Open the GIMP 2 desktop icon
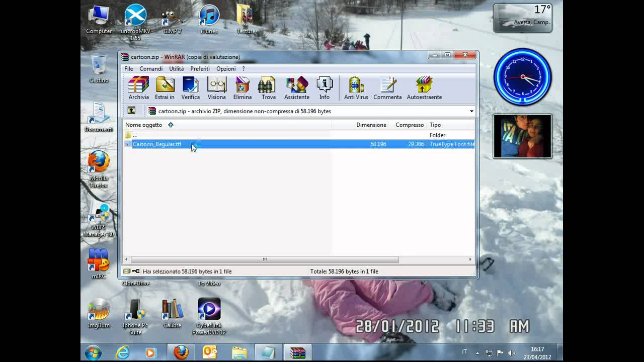This screenshot has width=644, height=362. coord(172,20)
